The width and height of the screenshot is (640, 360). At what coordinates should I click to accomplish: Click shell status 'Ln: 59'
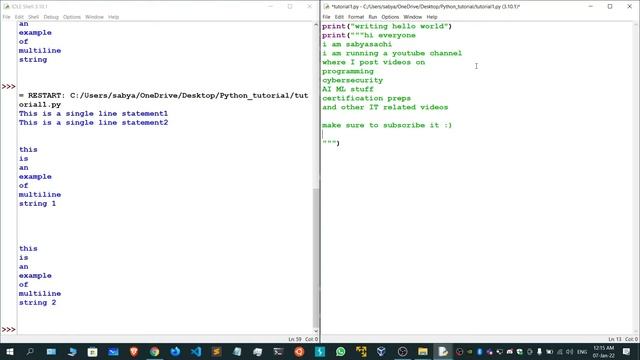click(295, 339)
